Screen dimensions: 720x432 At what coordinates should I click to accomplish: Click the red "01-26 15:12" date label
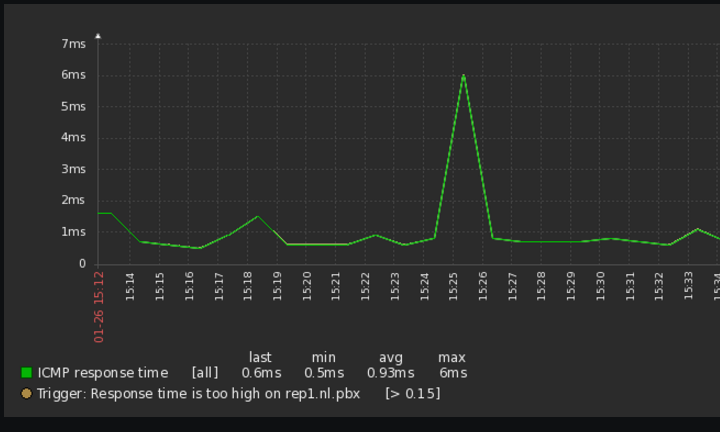pos(99,307)
